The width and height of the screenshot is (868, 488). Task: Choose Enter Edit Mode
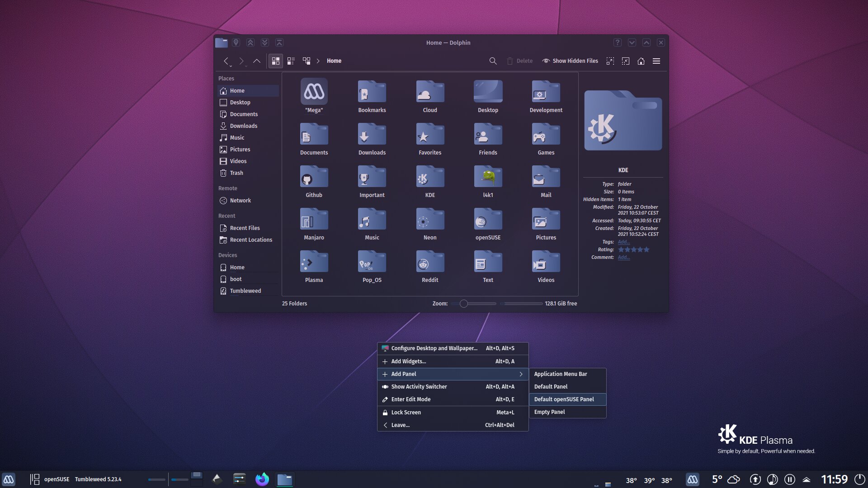453,399
